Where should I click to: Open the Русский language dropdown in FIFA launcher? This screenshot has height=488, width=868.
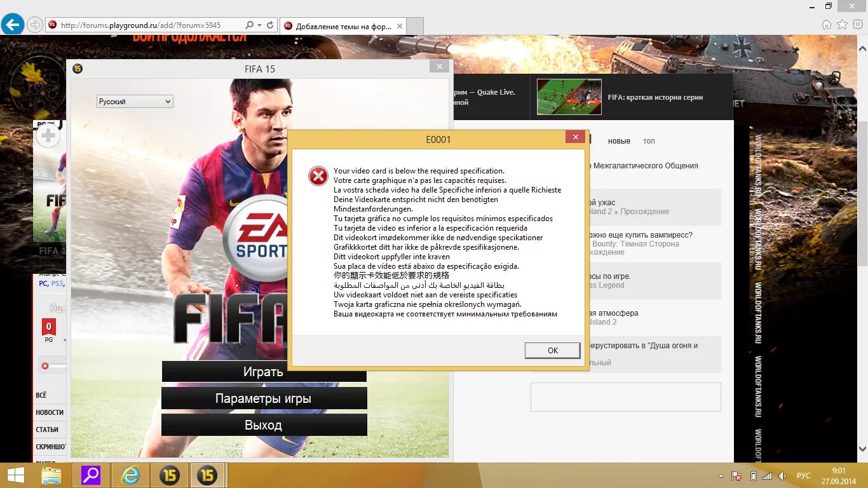tap(135, 102)
